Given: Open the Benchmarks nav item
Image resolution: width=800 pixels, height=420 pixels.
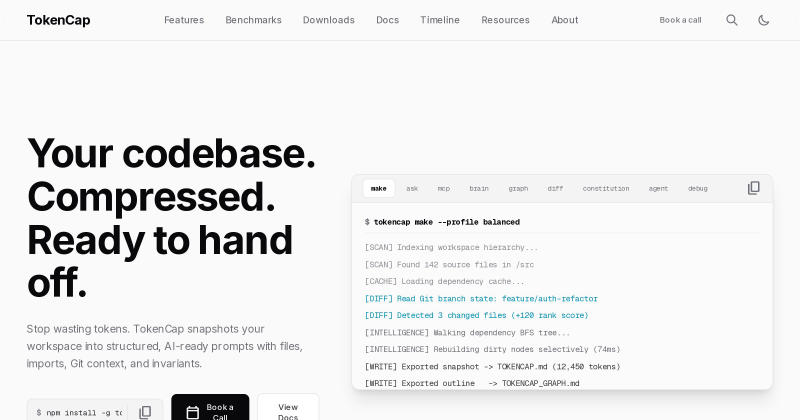Looking at the screenshot, I should [x=254, y=20].
